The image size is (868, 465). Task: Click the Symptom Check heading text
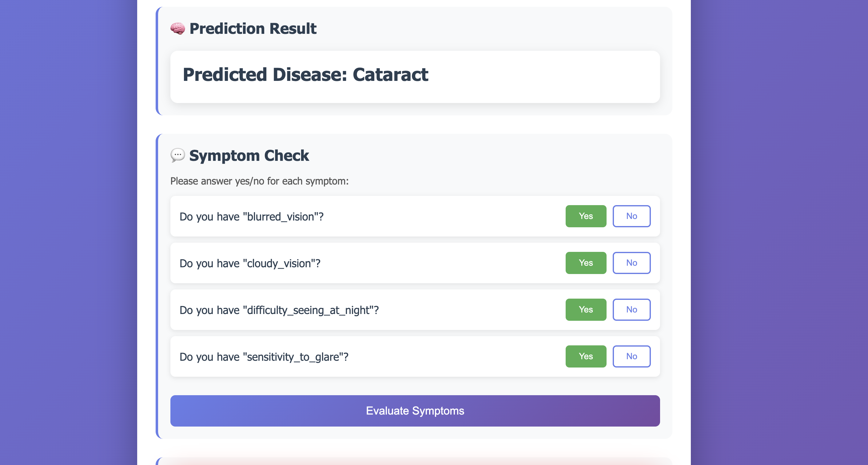click(249, 156)
